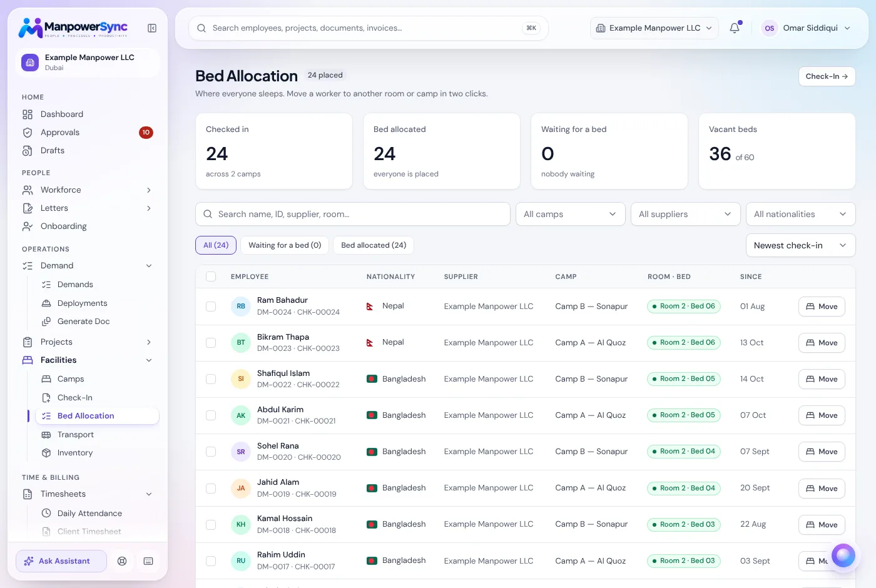This screenshot has height=588, width=876.
Task: Check the Abdul Karim row checkbox
Action: point(211,415)
